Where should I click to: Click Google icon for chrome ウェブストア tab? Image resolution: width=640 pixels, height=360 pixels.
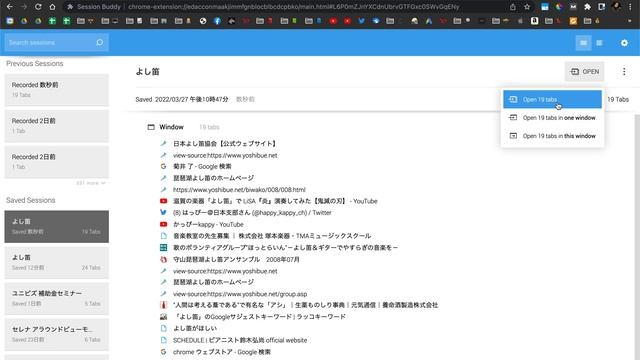163,352
